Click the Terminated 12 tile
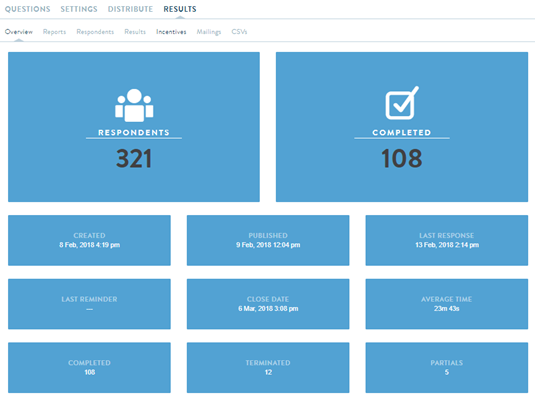535x398 pixels. click(268, 368)
